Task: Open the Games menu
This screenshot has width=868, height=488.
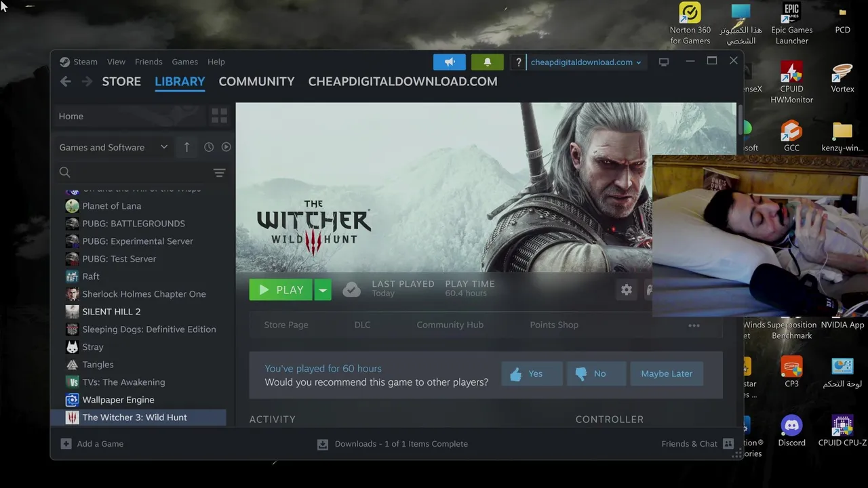Action: click(184, 62)
